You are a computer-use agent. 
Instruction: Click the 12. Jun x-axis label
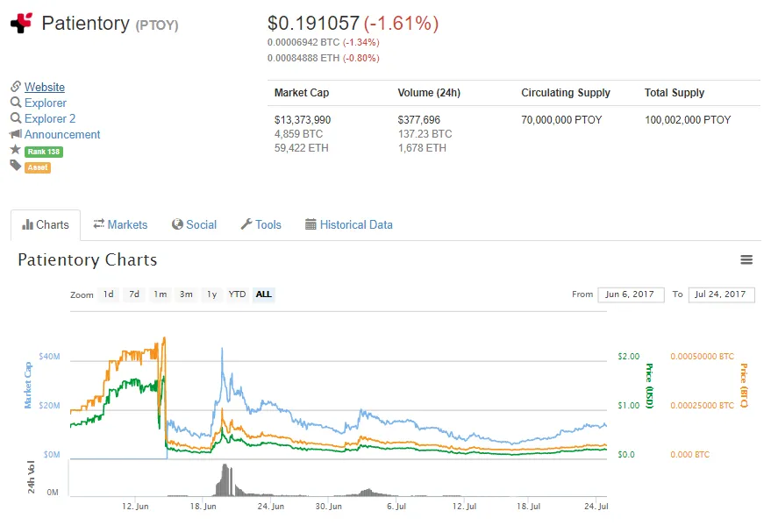coord(135,507)
